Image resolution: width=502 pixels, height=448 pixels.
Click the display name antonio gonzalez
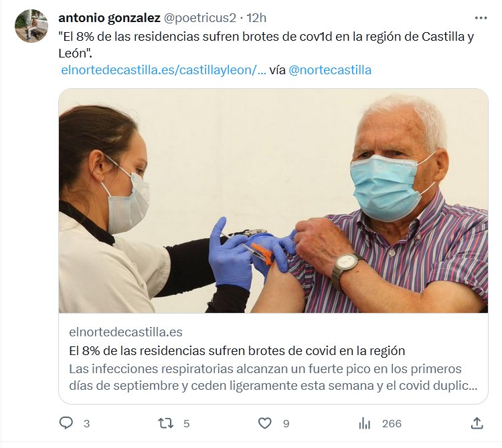tap(109, 18)
